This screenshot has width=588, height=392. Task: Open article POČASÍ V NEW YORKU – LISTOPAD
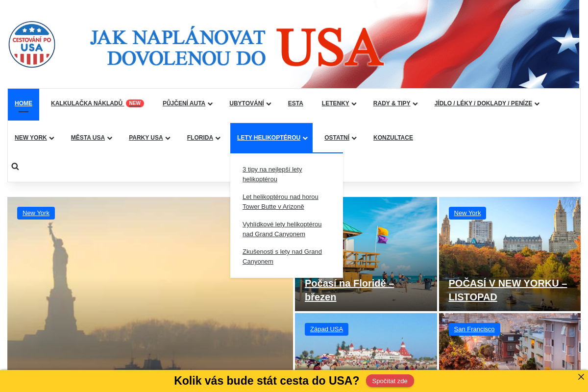[x=508, y=290]
